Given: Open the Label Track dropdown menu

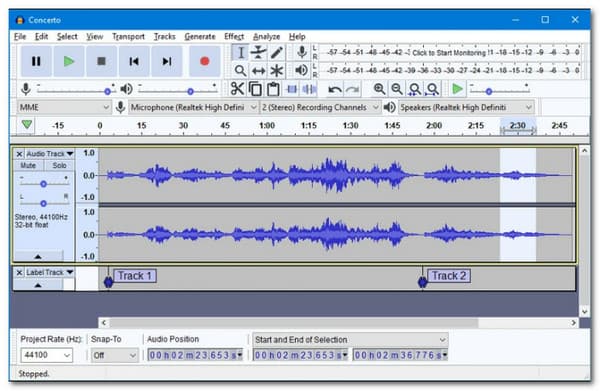Looking at the screenshot, I should pos(50,272).
